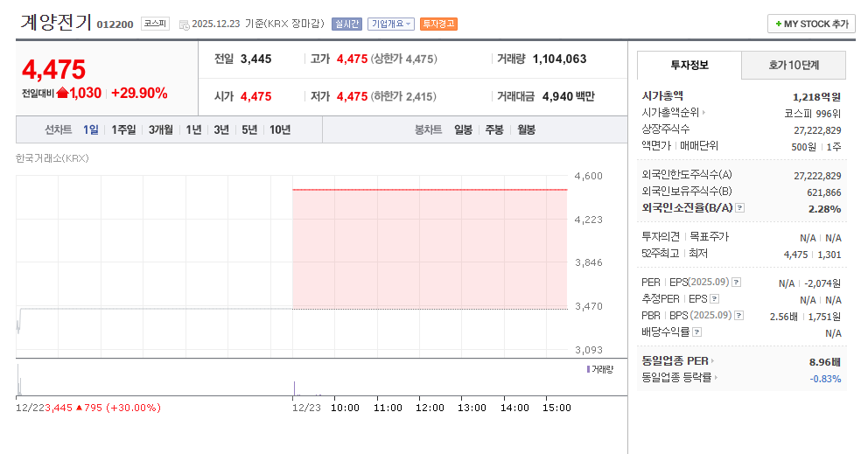Click the 하한가 2,415 text
Image resolution: width=868 pixels, height=454 pixels.
pyautogui.click(x=403, y=97)
